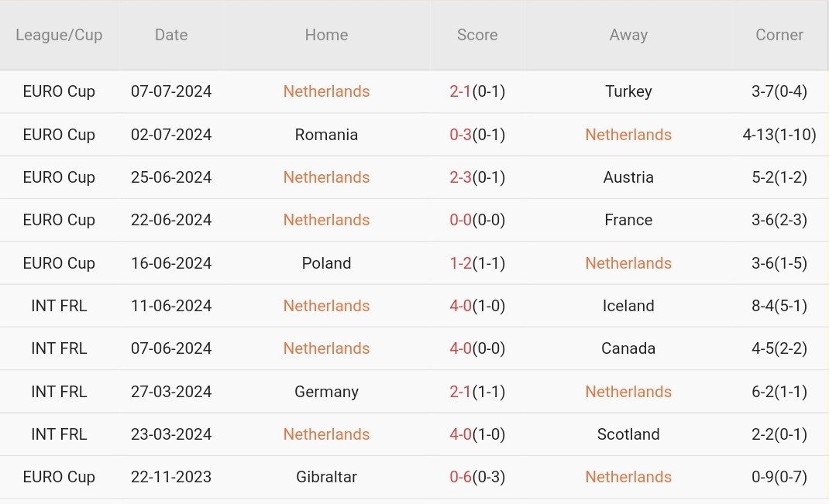
Task: Click Austria team name
Action: 628,177
